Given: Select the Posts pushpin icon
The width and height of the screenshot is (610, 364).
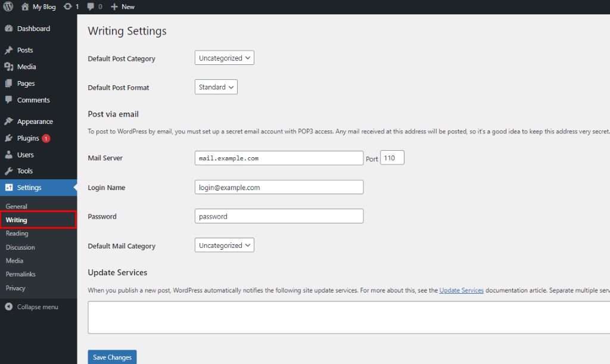Looking at the screenshot, I should [10, 50].
